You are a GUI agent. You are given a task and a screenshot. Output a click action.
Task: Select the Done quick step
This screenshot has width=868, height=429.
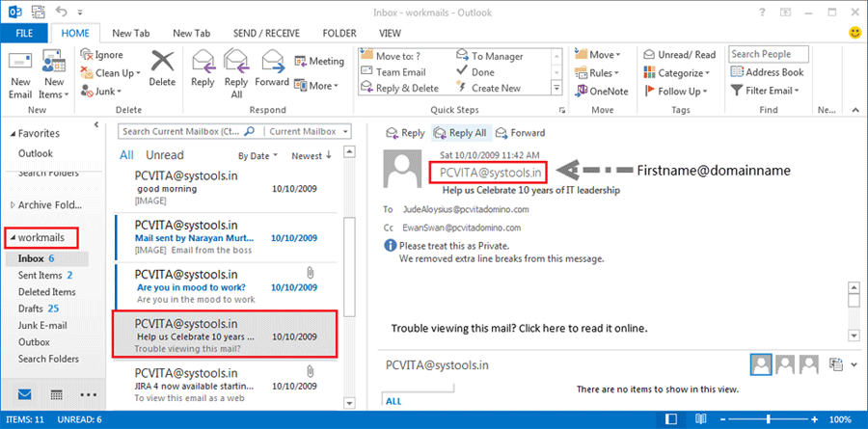pos(475,72)
